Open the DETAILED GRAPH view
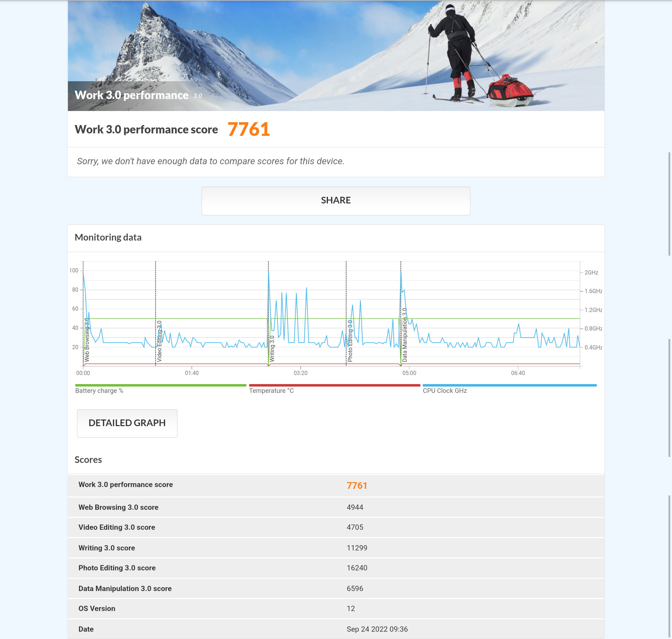This screenshot has width=672, height=639. 127,423
